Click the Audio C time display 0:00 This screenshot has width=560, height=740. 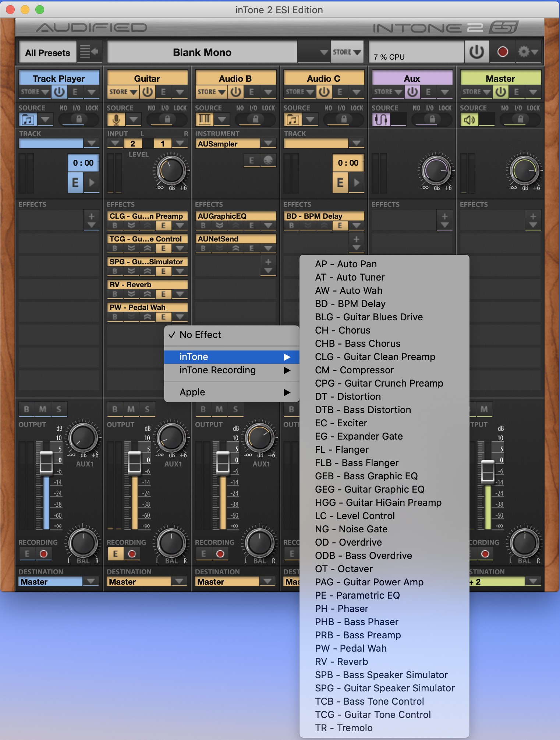tap(348, 163)
